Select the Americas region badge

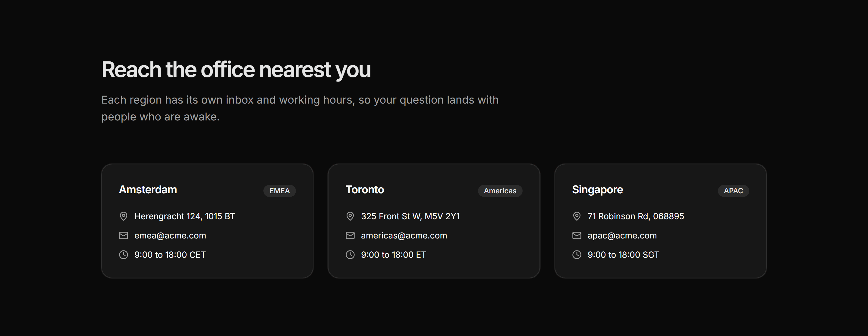point(500,191)
